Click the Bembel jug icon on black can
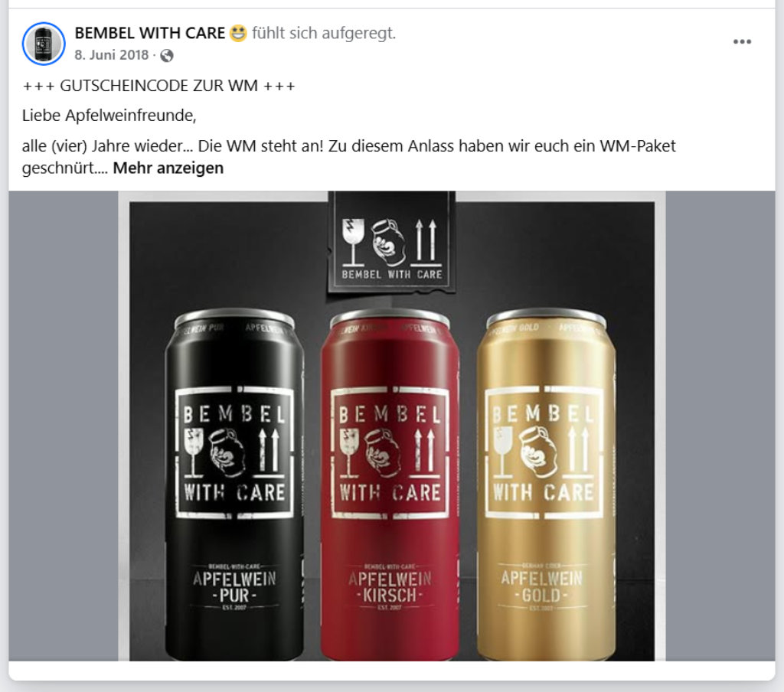784x692 pixels. pyautogui.click(x=227, y=452)
